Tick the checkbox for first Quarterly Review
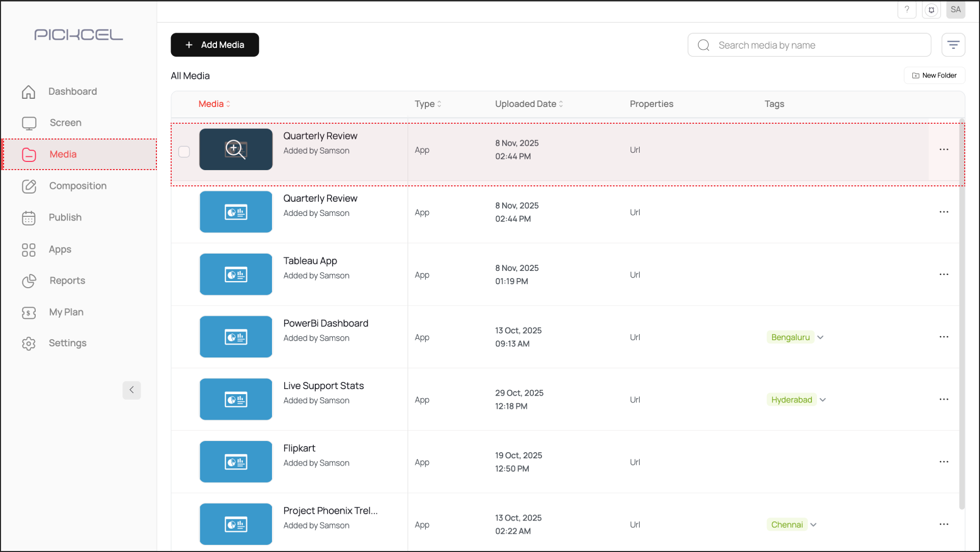This screenshot has width=980, height=552. coord(184,152)
